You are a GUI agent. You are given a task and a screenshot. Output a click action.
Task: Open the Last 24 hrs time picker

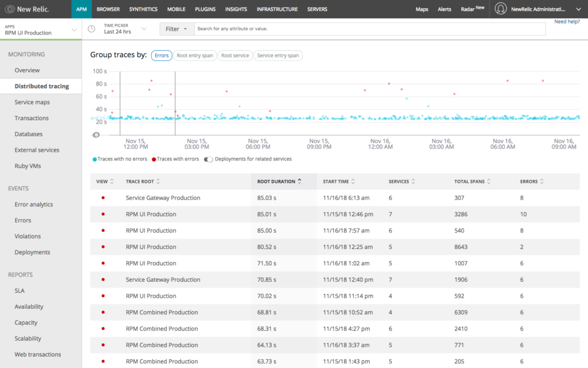pos(125,29)
